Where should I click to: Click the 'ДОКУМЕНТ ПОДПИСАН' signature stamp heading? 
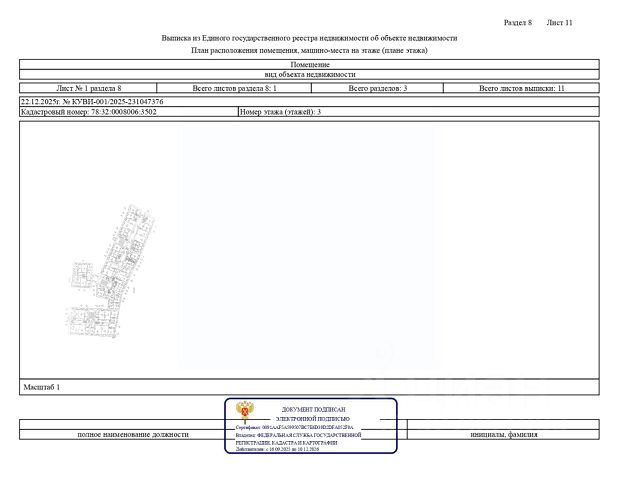(x=313, y=409)
